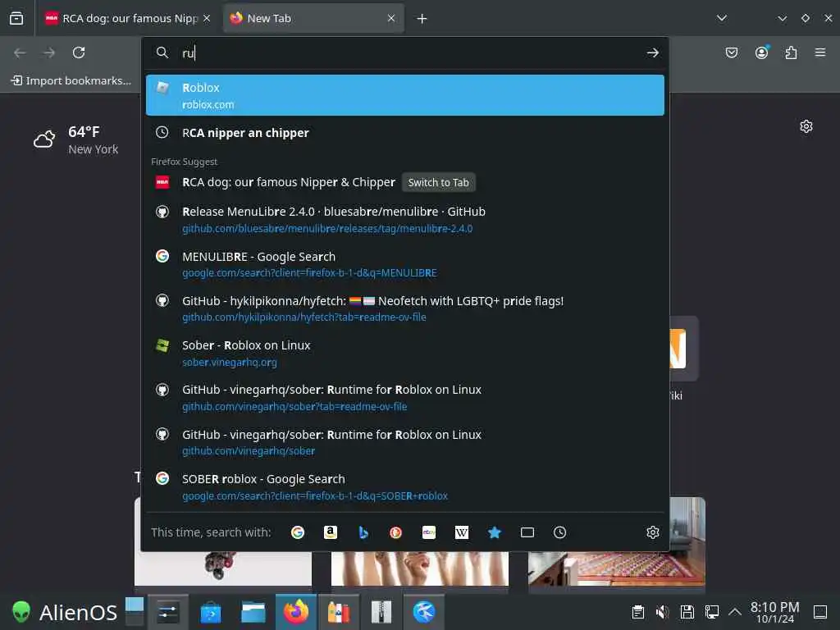This screenshot has height=630, width=840.
Task: Open Firefox View button
Action: coord(16,18)
